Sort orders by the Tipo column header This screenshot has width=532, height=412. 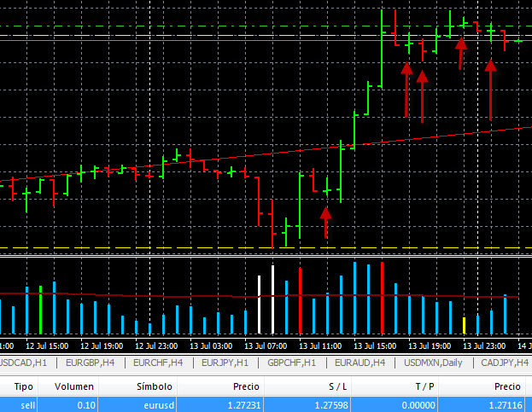(24, 386)
